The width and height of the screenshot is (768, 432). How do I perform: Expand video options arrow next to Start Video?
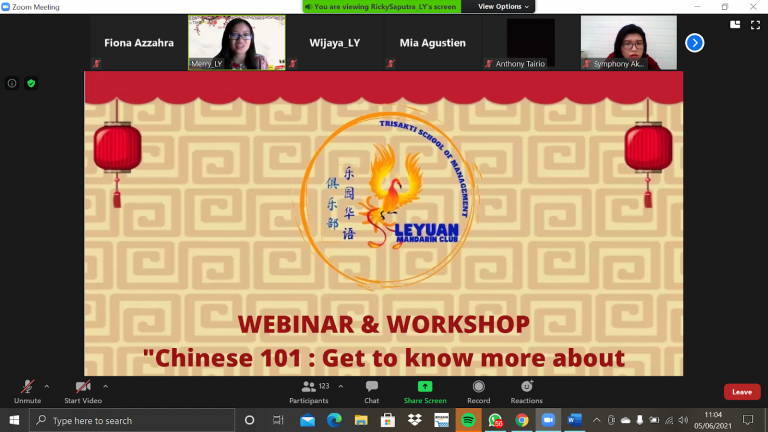(x=105, y=386)
